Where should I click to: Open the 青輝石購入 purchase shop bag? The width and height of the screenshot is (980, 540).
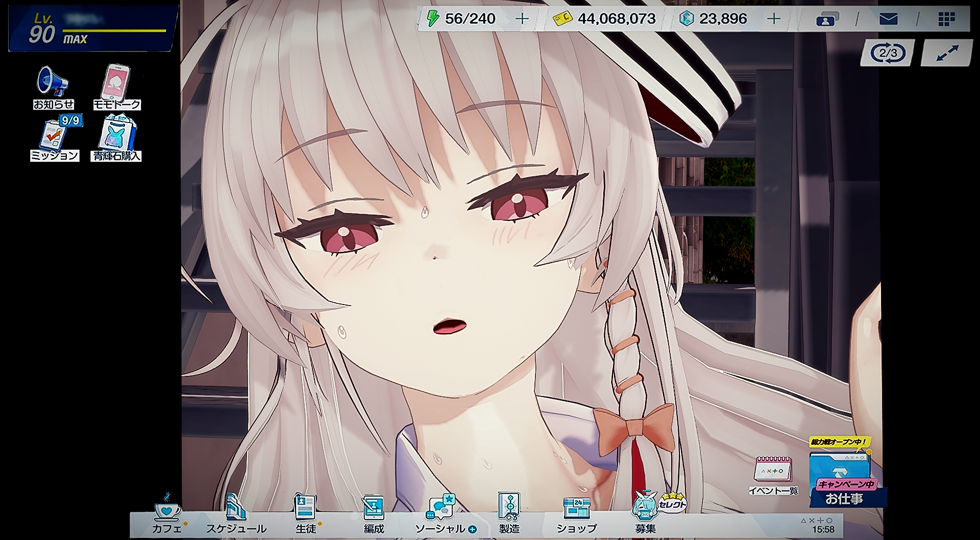pyautogui.click(x=116, y=138)
